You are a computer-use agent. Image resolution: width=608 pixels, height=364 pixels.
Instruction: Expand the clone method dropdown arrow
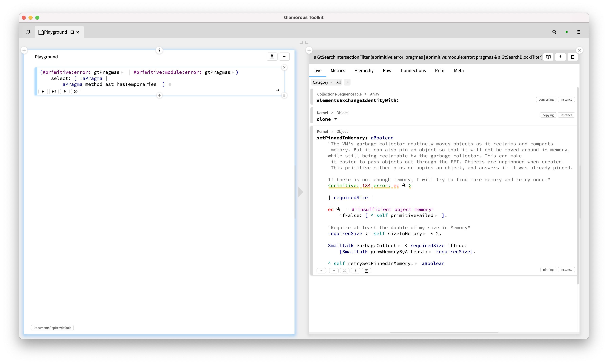pos(336,119)
